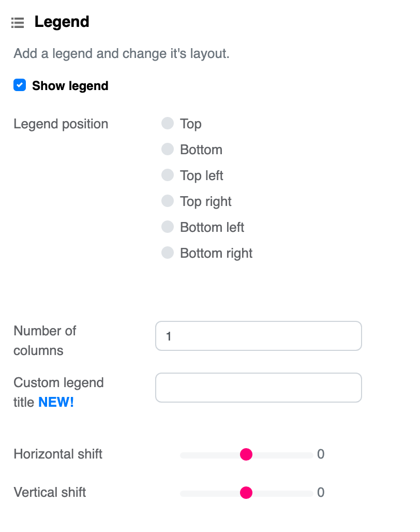
Task: Collapse the Legend section header title
Action: (62, 22)
